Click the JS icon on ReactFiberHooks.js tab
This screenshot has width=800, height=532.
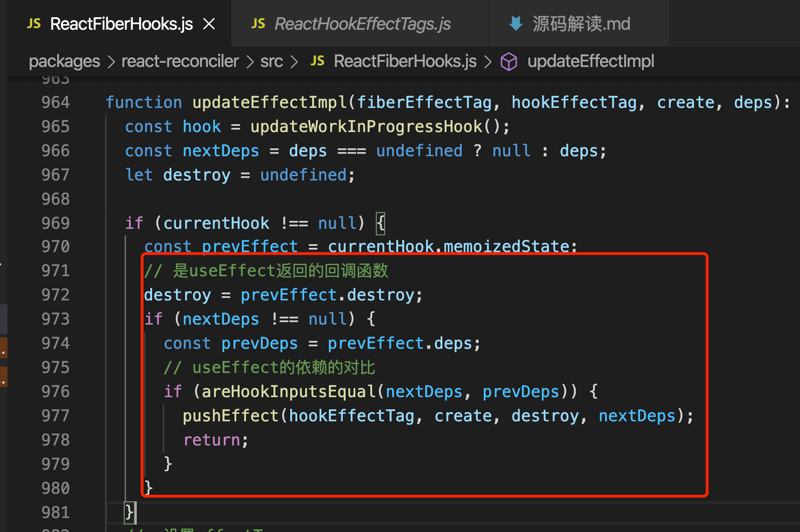tap(34, 24)
